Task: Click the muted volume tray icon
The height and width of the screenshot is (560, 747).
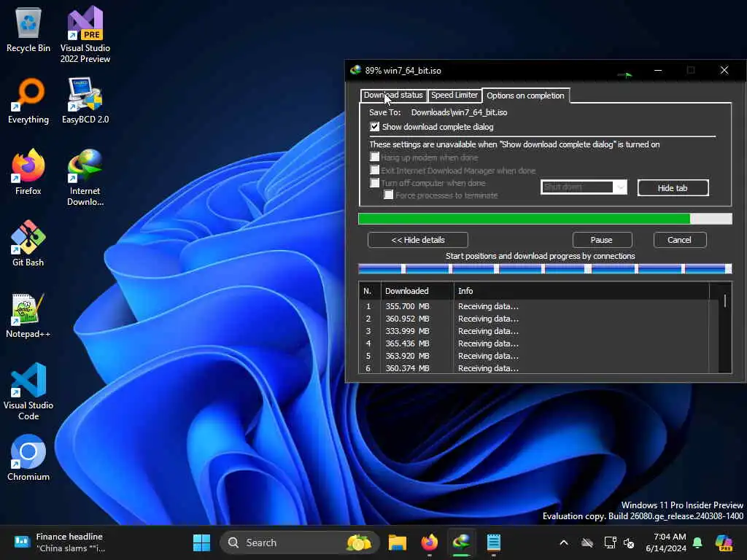Action: [629, 542]
